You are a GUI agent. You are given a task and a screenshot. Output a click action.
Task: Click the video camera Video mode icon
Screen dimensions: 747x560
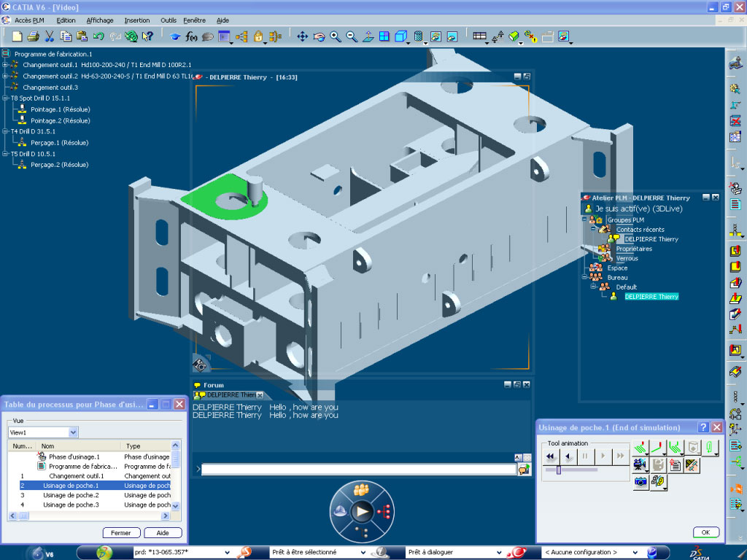(x=640, y=464)
